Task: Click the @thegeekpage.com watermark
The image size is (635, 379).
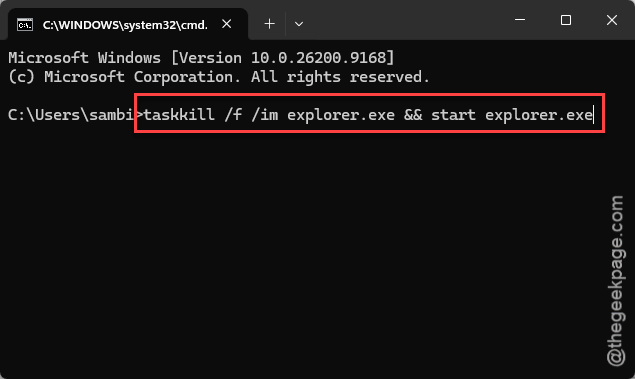Action: tap(616, 281)
